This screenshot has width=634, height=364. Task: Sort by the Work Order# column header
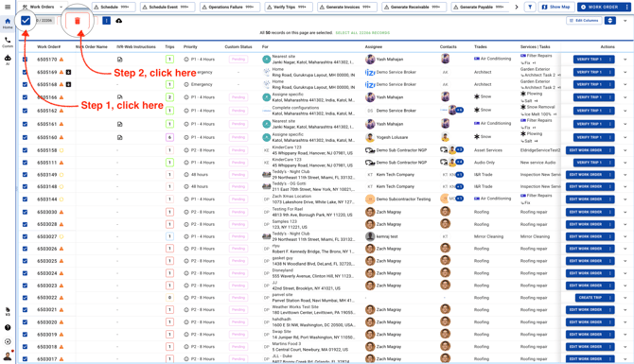(49, 47)
